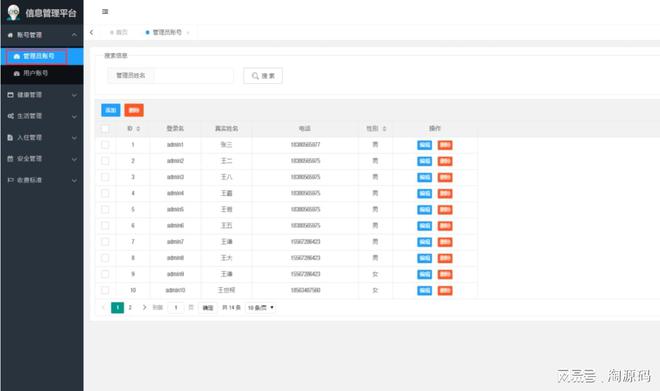Click blue edit button in admin6 row
660x391 pixels.
(424, 226)
